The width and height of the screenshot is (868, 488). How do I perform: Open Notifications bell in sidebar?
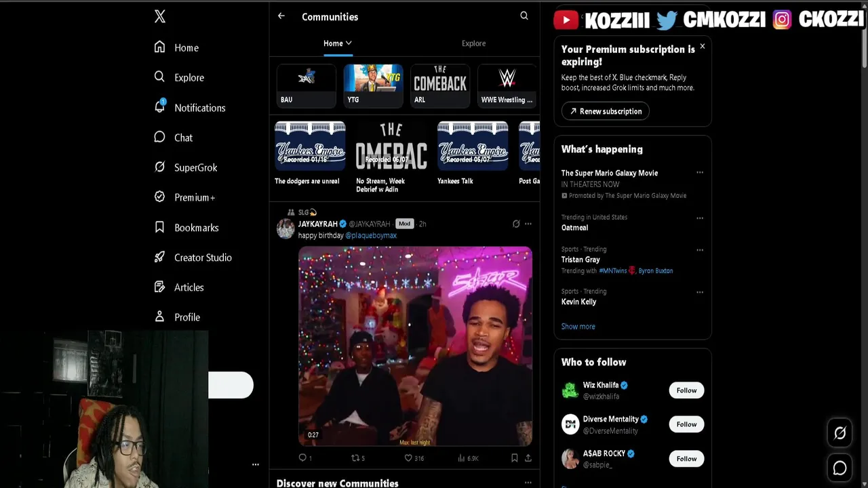click(189, 107)
